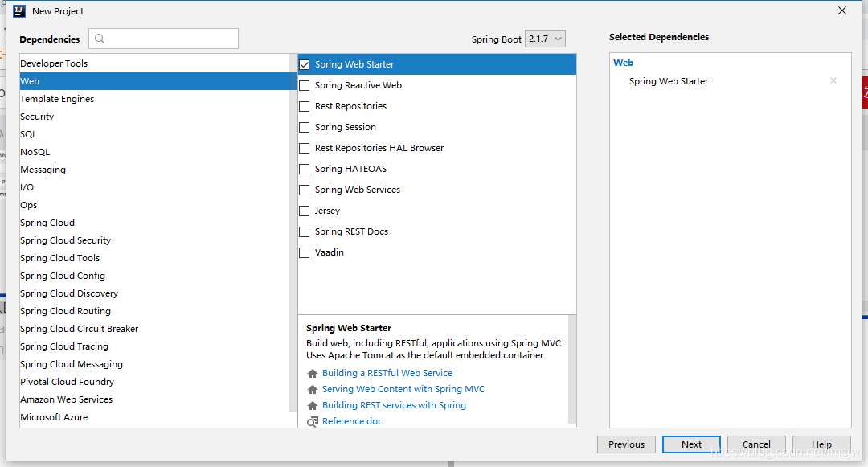
Task: Select the Ops category
Action: [154, 205]
